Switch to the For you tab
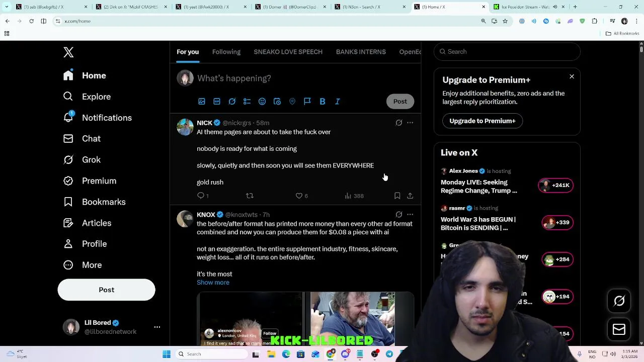 pyautogui.click(x=188, y=52)
